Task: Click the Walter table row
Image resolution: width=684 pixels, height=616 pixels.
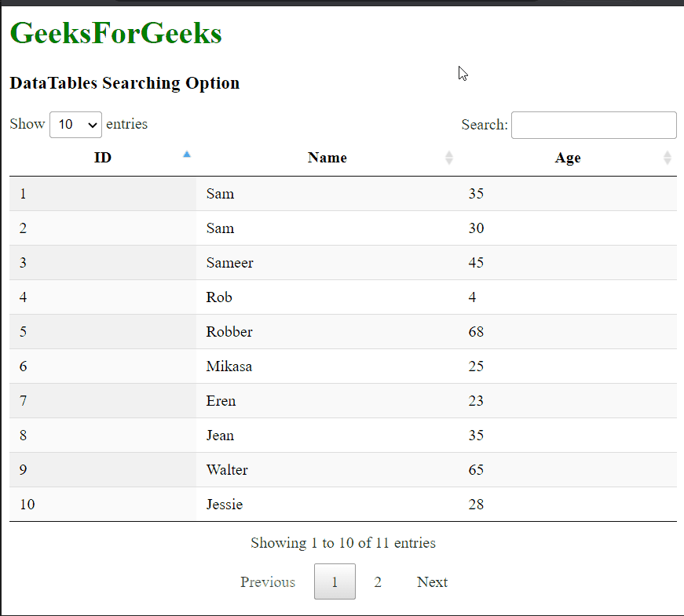Action: click(x=343, y=469)
